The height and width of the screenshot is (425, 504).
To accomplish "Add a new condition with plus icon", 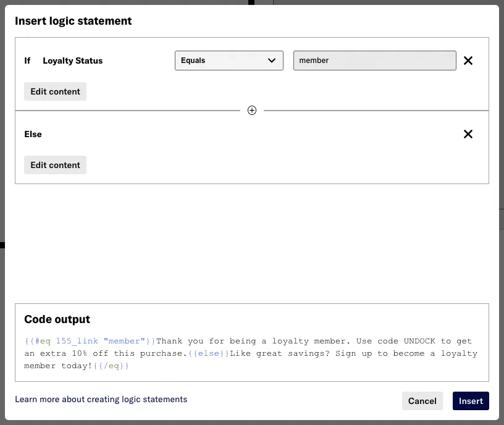I will click(252, 111).
